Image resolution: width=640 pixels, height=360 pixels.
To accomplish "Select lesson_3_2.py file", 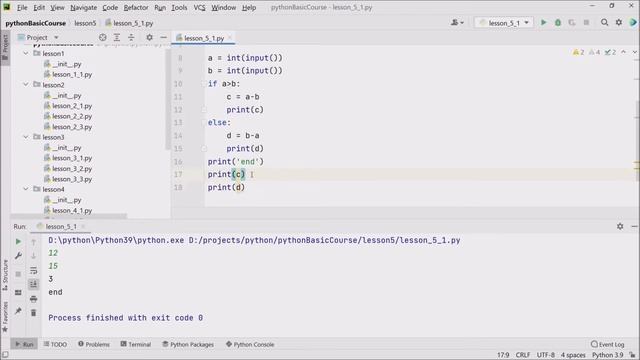I will pyautogui.click(x=72, y=169).
